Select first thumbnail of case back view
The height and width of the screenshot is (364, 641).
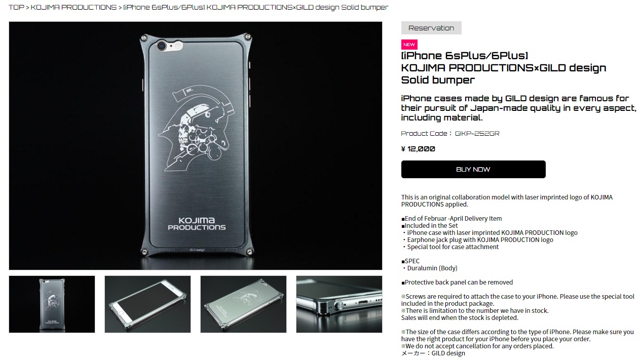tap(52, 304)
